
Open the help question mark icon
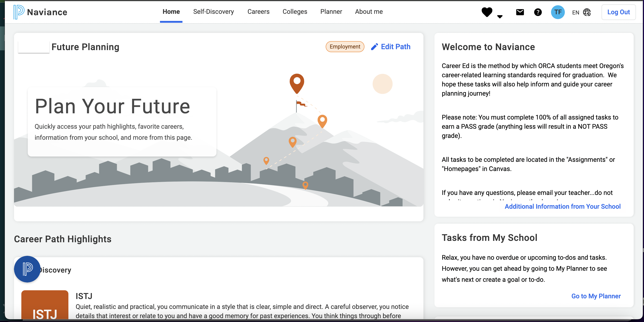pos(538,12)
